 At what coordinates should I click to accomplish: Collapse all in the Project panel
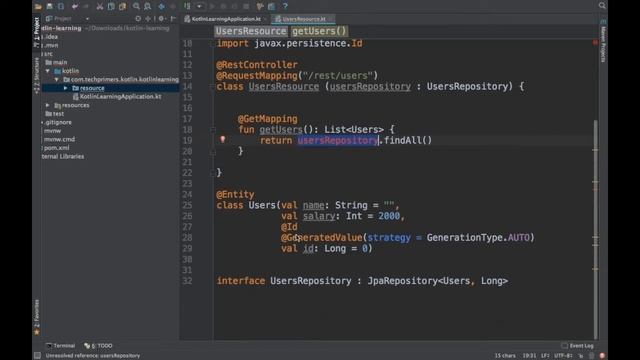click(x=148, y=19)
